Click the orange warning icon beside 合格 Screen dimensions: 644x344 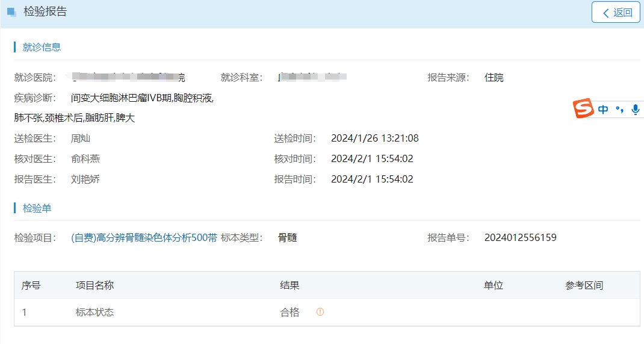(320, 312)
